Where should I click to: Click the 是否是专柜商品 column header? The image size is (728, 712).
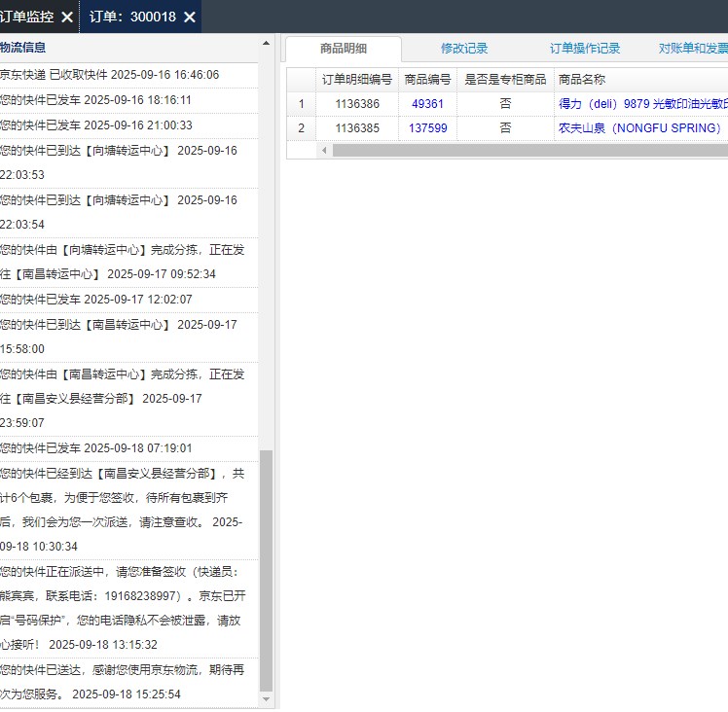[x=505, y=79]
